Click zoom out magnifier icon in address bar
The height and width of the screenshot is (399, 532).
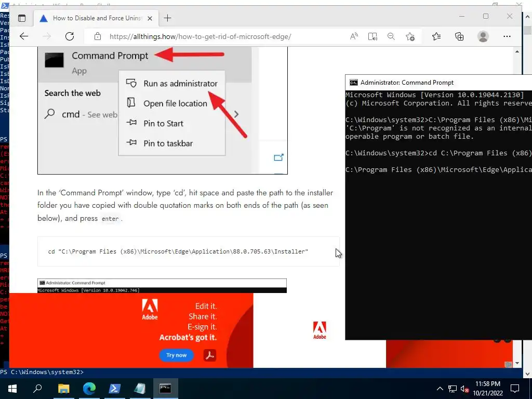391,36
